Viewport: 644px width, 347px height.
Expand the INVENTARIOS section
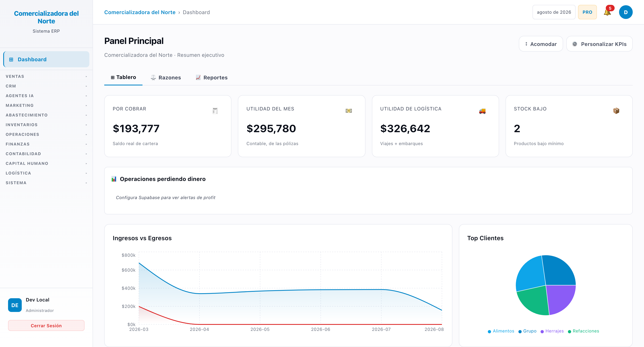click(x=46, y=125)
